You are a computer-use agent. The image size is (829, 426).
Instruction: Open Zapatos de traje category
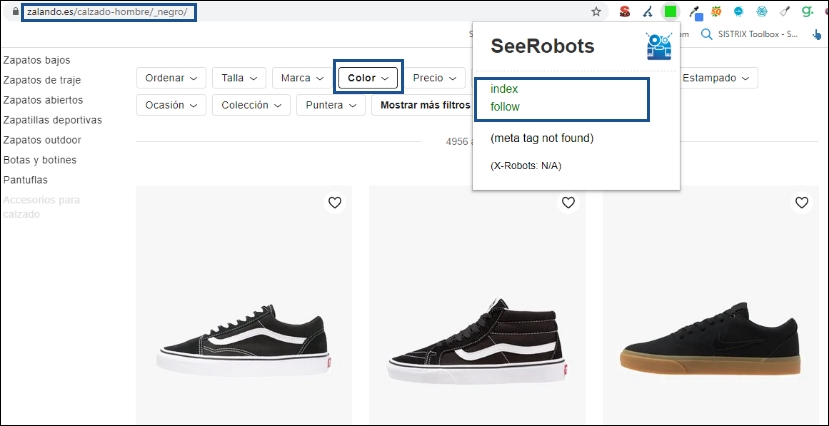coord(42,80)
